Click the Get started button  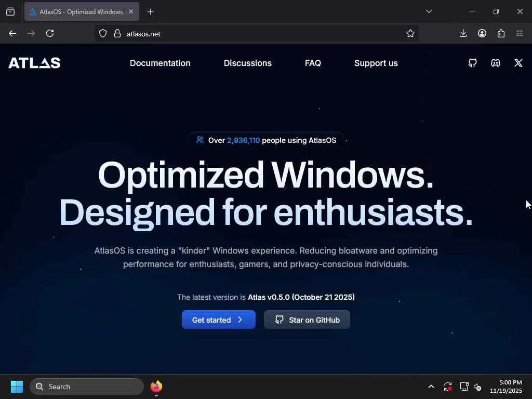(x=219, y=320)
